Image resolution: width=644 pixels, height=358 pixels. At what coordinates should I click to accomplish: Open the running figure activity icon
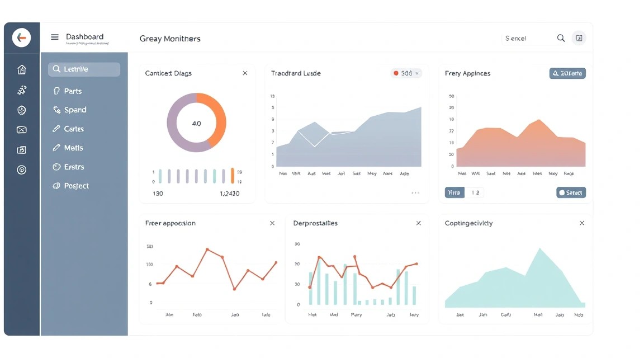pos(22,89)
